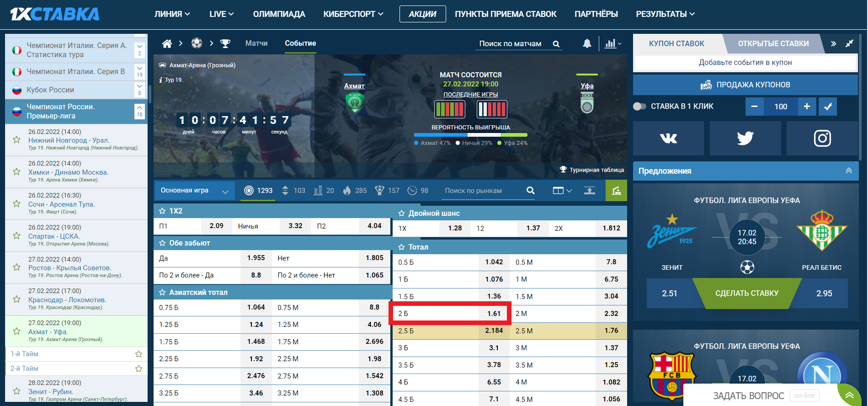Image resolution: width=868 pixels, height=406 pixels.
Task: Show the 20 markets list filter
Action: pyautogui.click(x=324, y=191)
